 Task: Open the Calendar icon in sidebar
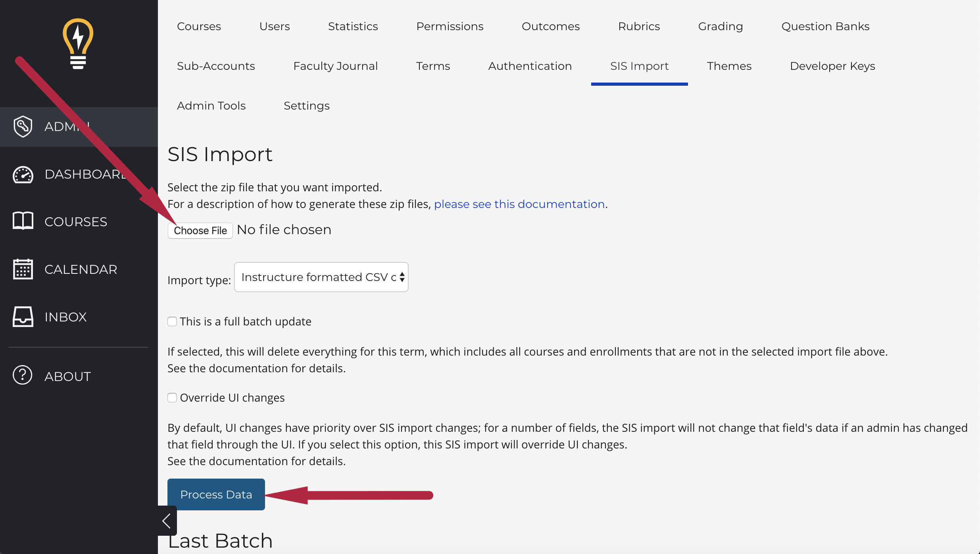[23, 269]
